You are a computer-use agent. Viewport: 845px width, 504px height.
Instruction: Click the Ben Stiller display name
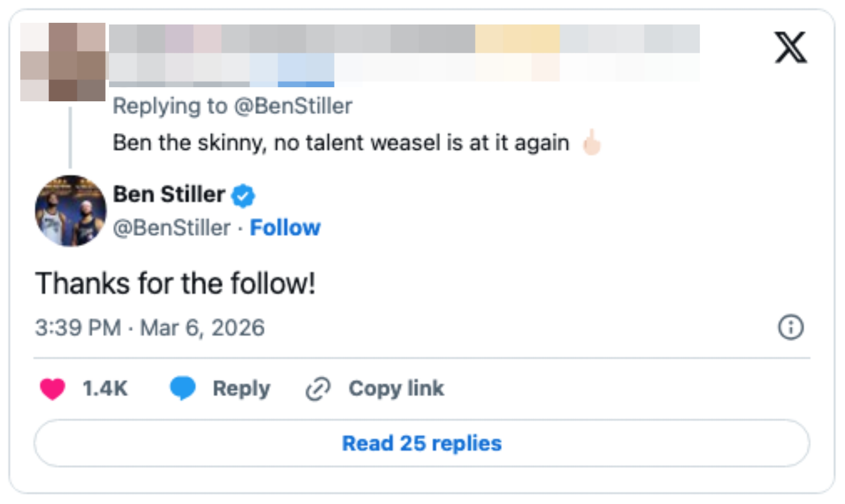(169, 195)
